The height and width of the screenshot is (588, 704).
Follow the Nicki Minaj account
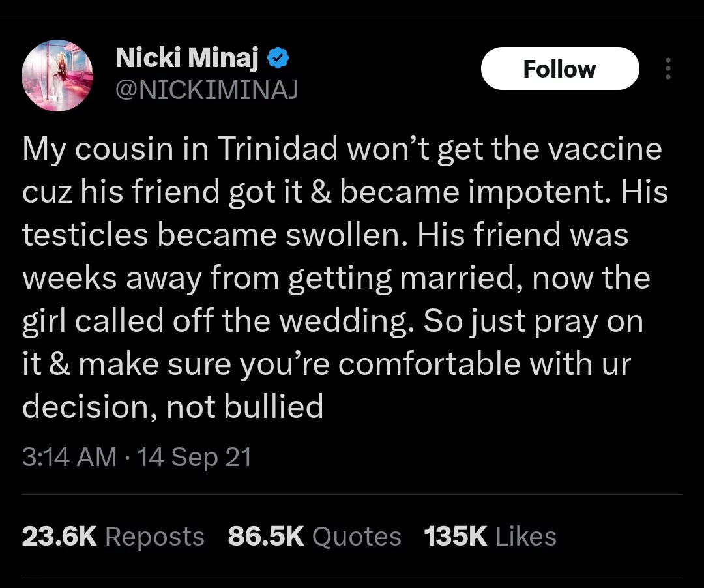click(560, 68)
